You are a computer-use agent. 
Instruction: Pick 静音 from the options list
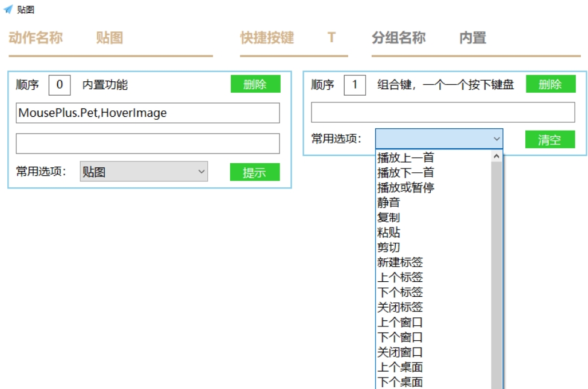[389, 203]
